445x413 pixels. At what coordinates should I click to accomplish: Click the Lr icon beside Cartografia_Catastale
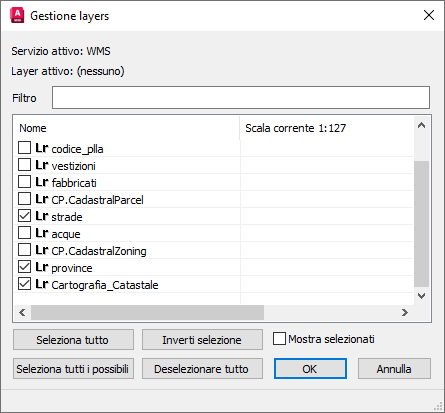42,284
